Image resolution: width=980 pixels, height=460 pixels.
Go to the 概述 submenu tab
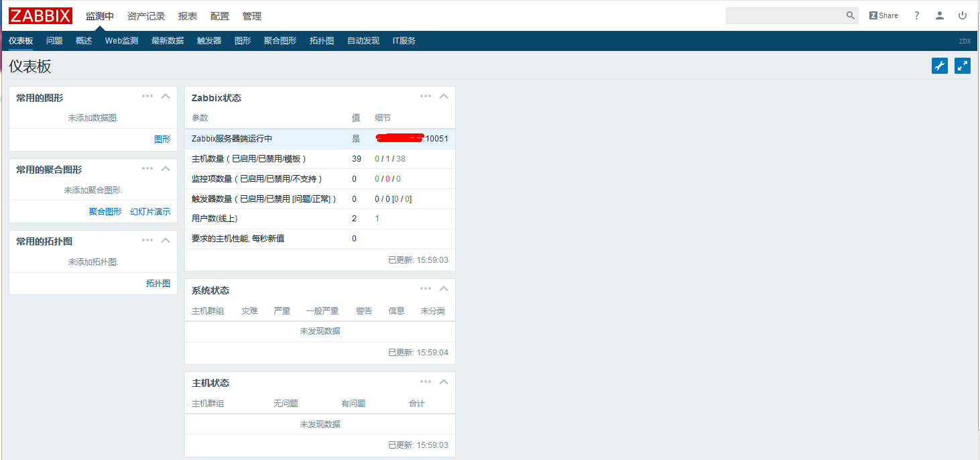(84, 41)
